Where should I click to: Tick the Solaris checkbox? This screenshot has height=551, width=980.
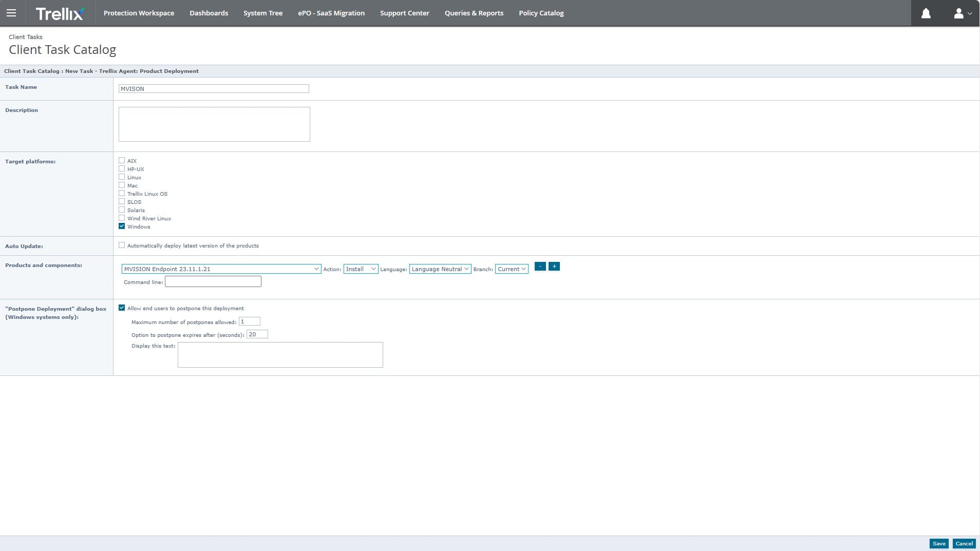coord(122,210)
